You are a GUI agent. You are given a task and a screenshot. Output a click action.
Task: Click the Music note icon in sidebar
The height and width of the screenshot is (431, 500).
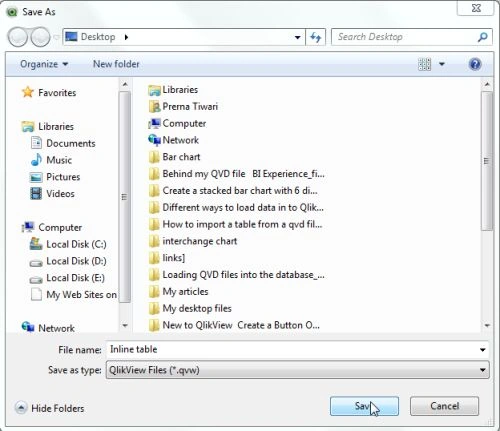36,160
